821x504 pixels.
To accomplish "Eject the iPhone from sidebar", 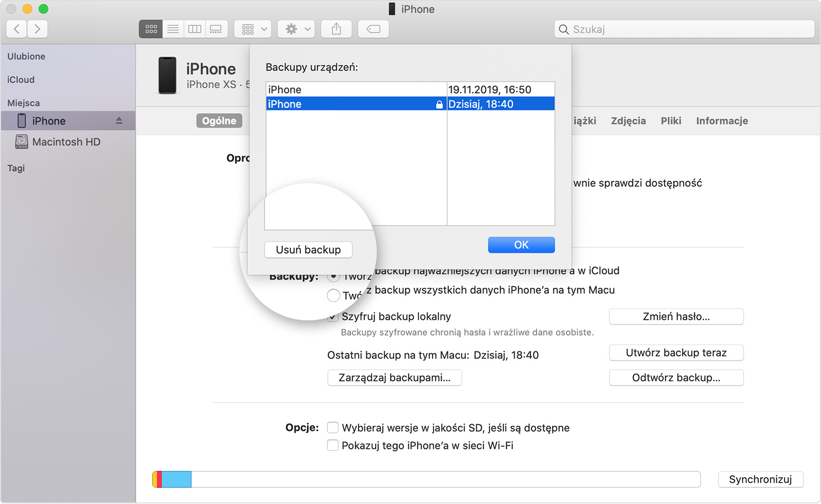I will [119, 121].
